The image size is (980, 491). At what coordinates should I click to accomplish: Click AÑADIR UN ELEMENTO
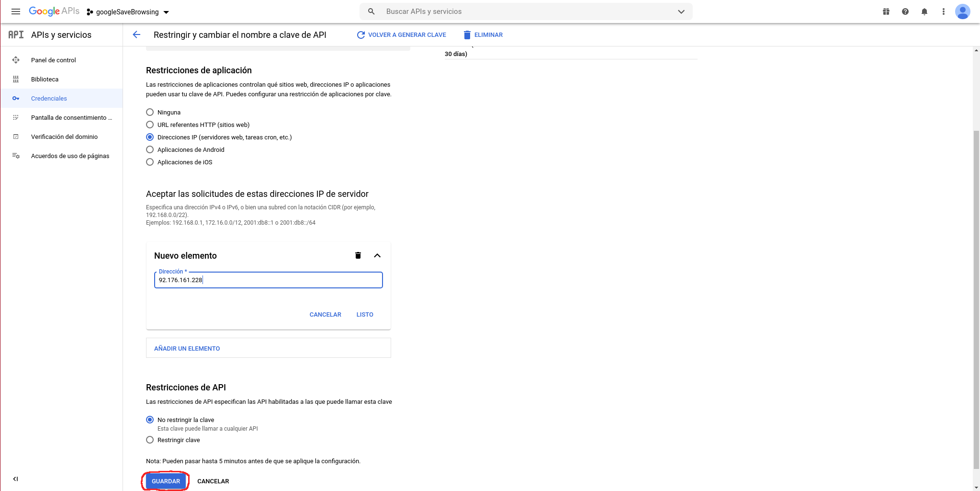pyautogui.click(x=187, y=348)
